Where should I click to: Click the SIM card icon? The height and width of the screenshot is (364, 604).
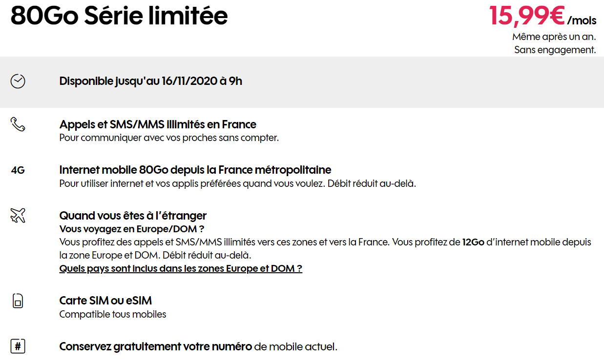18,301
